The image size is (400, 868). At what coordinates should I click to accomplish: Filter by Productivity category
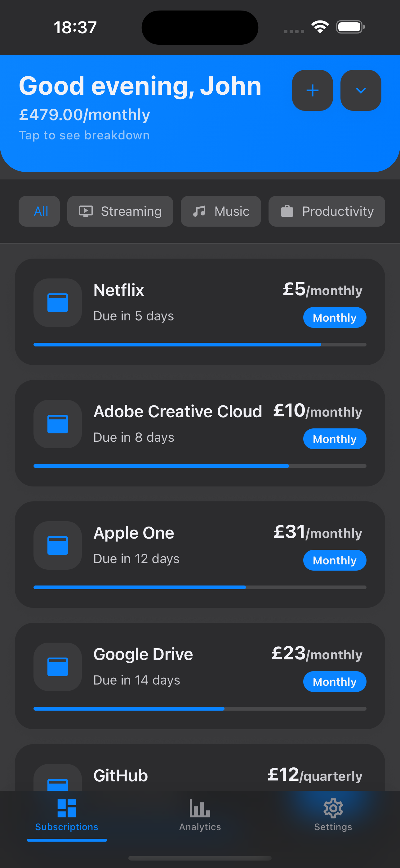coord(326,211)
